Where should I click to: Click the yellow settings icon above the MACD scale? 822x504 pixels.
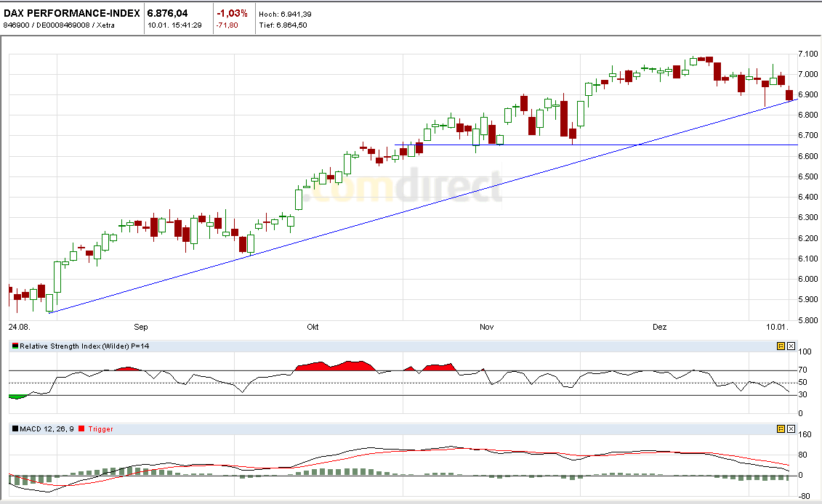click(x=779, y=429)
